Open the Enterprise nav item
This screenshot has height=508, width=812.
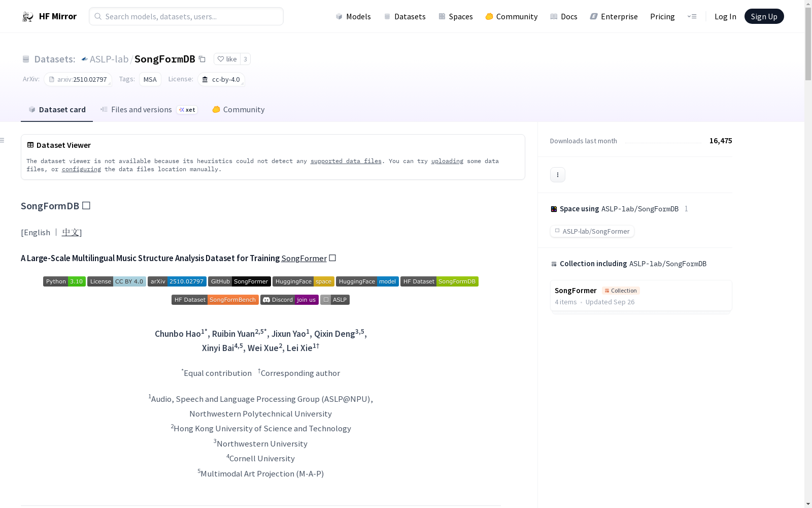[x=614, y=16]
